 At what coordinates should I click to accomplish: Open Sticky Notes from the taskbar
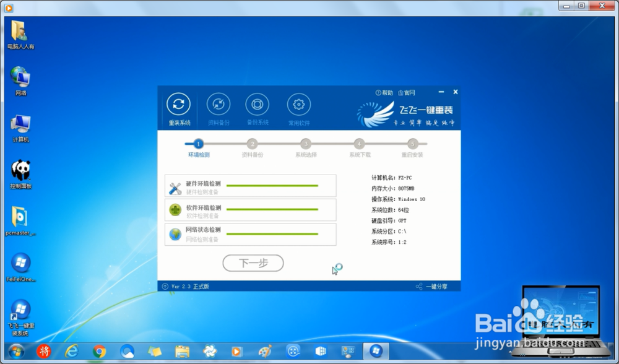[155, 351]
